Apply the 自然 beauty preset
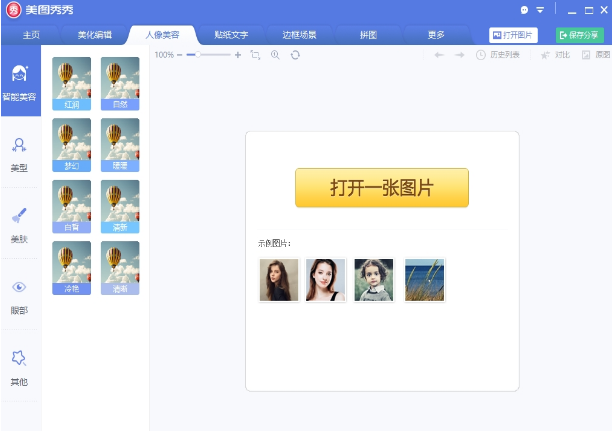Image resolution: width=613 pixels, height=431 pixels. click(x=120, y=84)
